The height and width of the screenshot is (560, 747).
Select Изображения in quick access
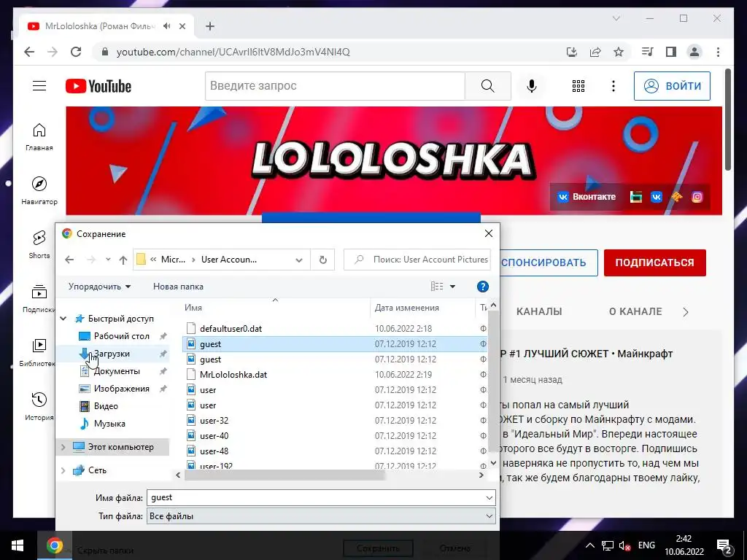click(x=122, y=389)
